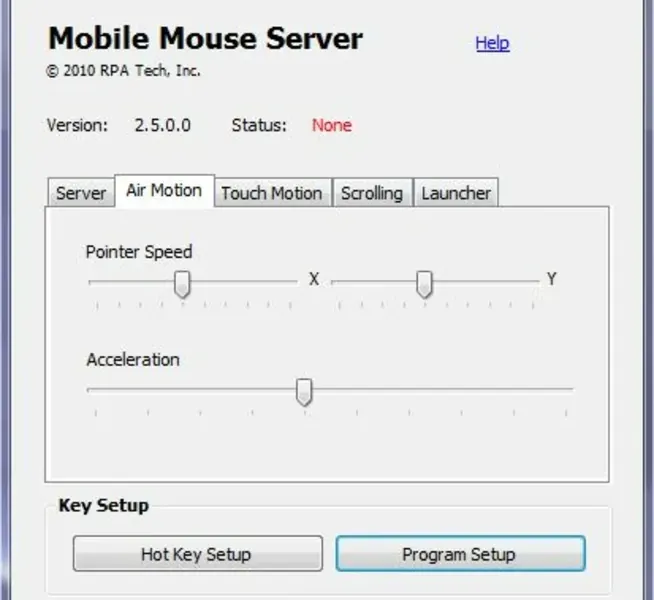Open Hot Key Setup
The image size is (654, 600).
tap(198, 554)
